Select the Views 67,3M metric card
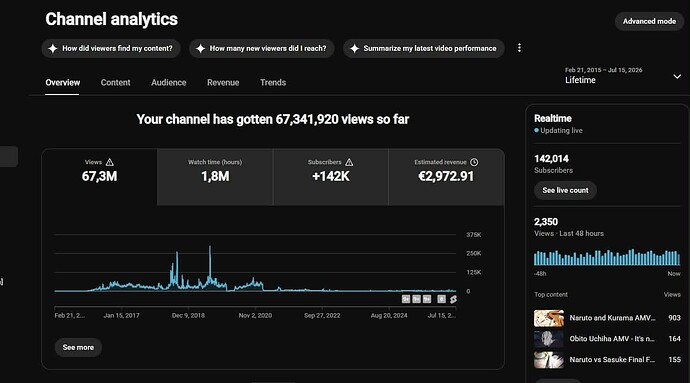Viewport: 690px width, 383px height. [99, 177]
